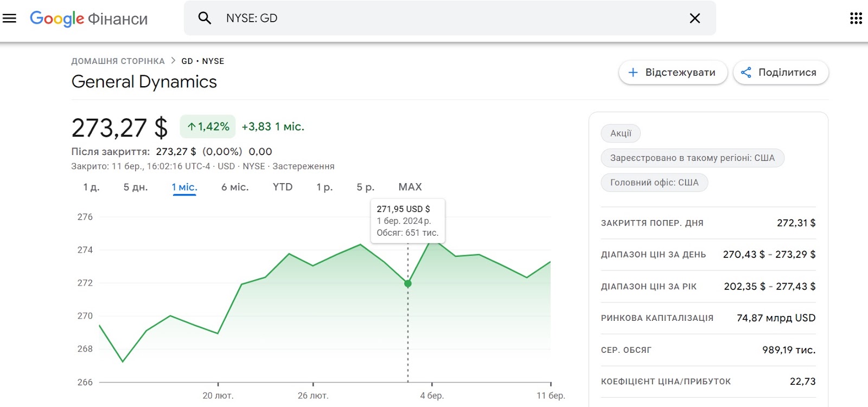Viewport: 868px width, 407px height.
Task: Go to Домашня сторінка breadcrumb
Action: [118, 61]
